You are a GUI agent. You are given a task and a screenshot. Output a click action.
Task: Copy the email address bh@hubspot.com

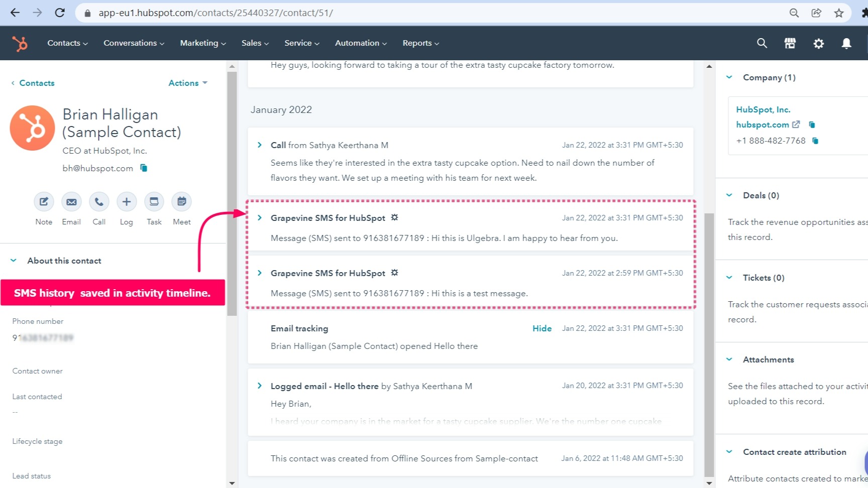143,168
